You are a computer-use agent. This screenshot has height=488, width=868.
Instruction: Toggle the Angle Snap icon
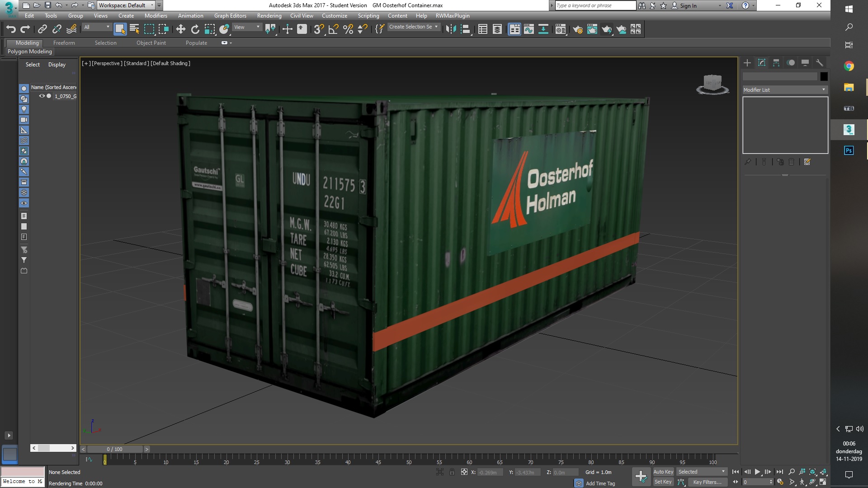[x=334, y=29]
